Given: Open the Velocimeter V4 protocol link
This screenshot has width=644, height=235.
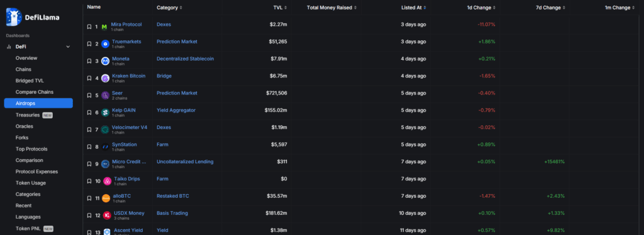Looking at the screenshot, I should click(130, 127).
